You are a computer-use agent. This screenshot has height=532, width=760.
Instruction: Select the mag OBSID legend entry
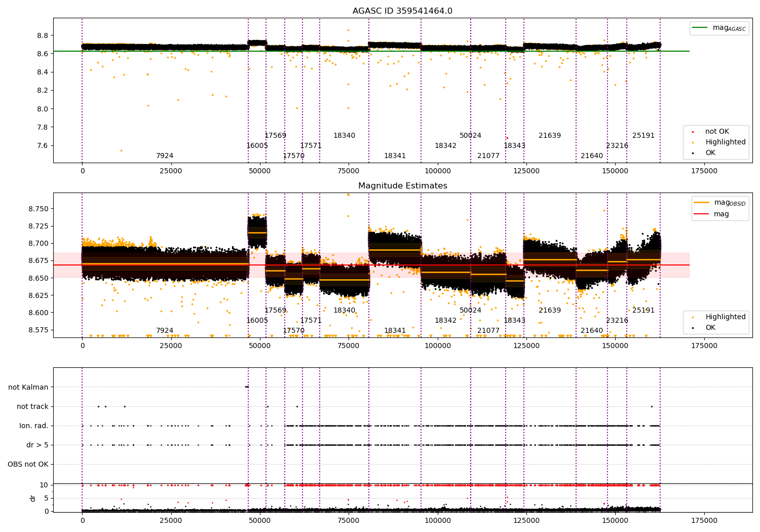coord(720,203)
